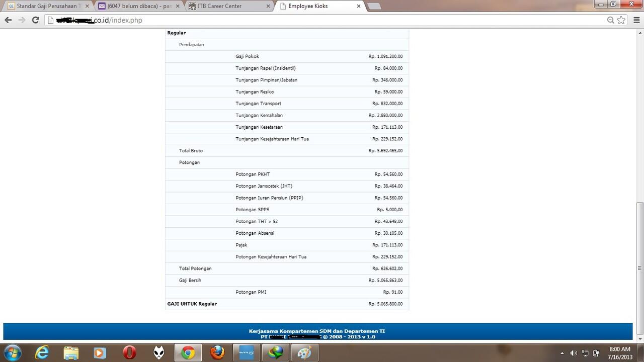Click the GAJI UNTUK Regular label
Screen dimensions: 644x362
192,304
